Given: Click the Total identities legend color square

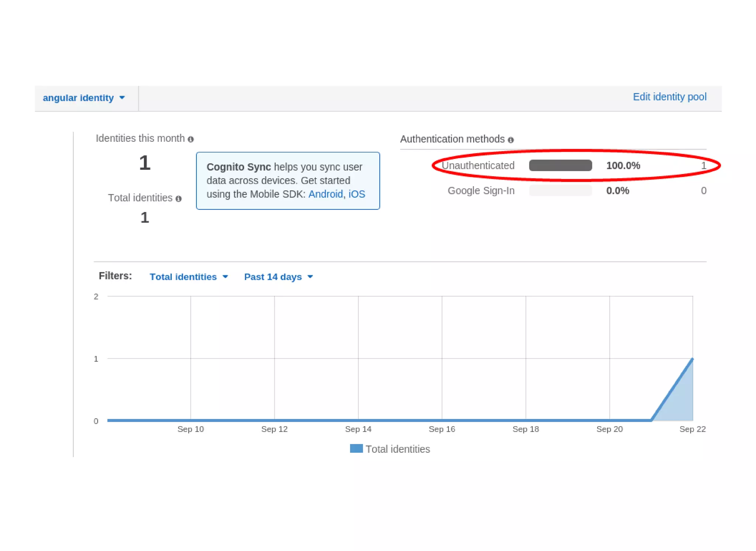Looking at the screenshot, I should click(356, 448).
